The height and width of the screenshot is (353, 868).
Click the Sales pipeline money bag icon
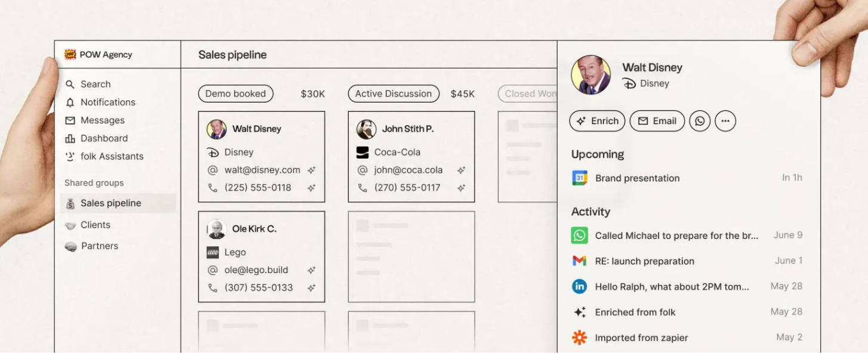[70, 203]
